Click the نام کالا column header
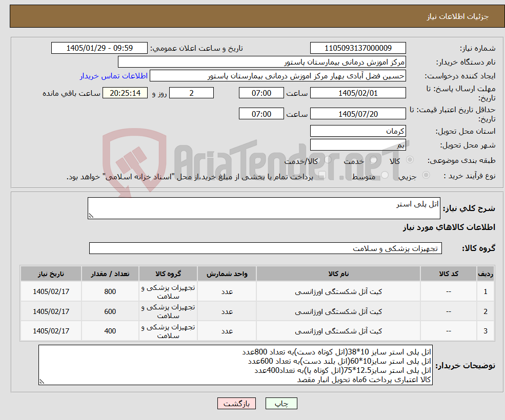 pos(338,274)
